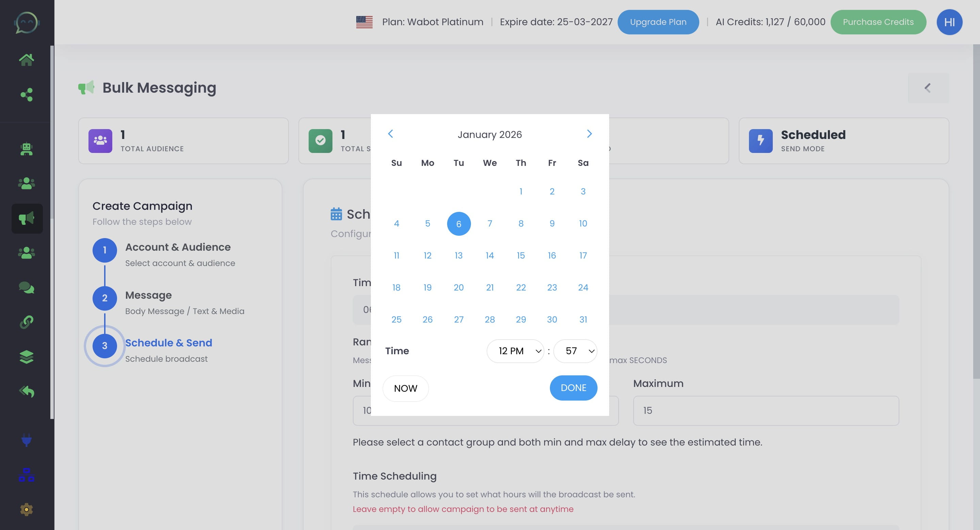Collapse panel using the back chevron button

coord(928,88)
